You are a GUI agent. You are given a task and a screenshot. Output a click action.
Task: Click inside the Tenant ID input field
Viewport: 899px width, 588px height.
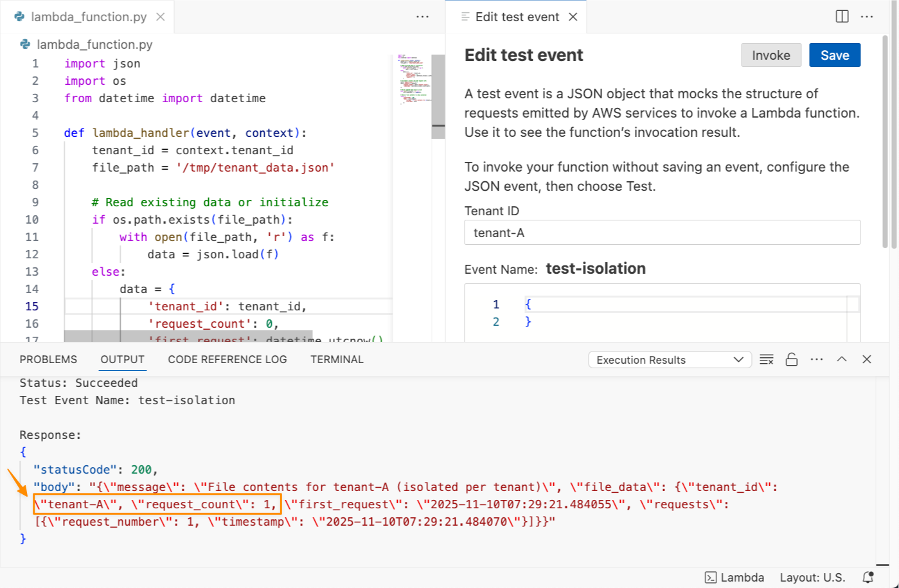pyautogui.click(x=662, y=232)
